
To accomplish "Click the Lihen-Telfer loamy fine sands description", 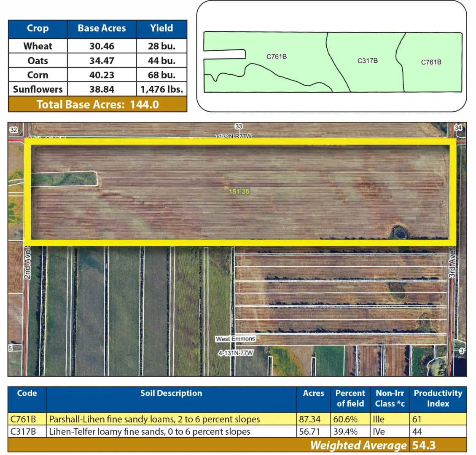I will point(150,432).
